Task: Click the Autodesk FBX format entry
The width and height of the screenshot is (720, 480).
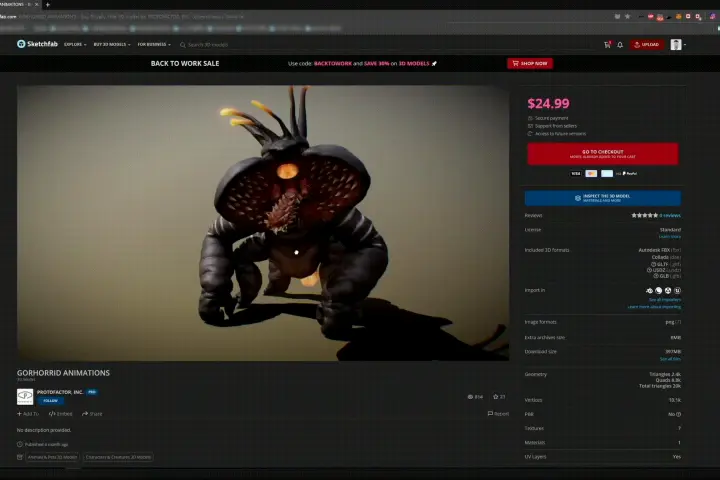Action: coord(659,250)
